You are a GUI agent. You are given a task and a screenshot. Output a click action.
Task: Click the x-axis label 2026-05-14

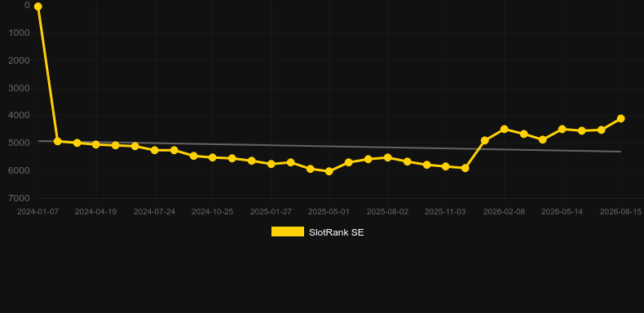point(562,212)
